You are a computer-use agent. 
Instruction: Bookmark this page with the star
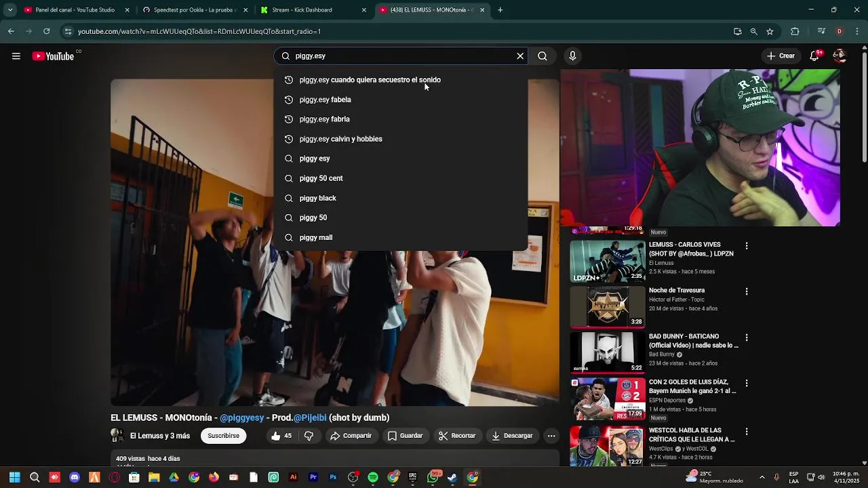[x=770, y=31]
